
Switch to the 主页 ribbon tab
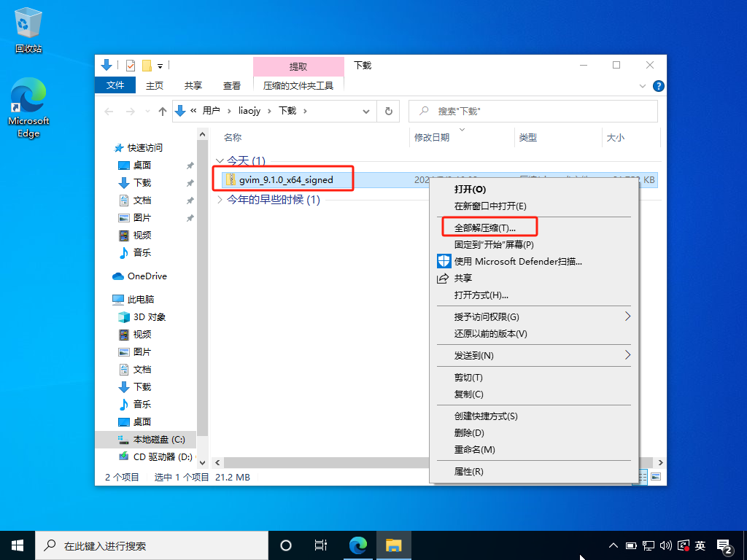155,86
